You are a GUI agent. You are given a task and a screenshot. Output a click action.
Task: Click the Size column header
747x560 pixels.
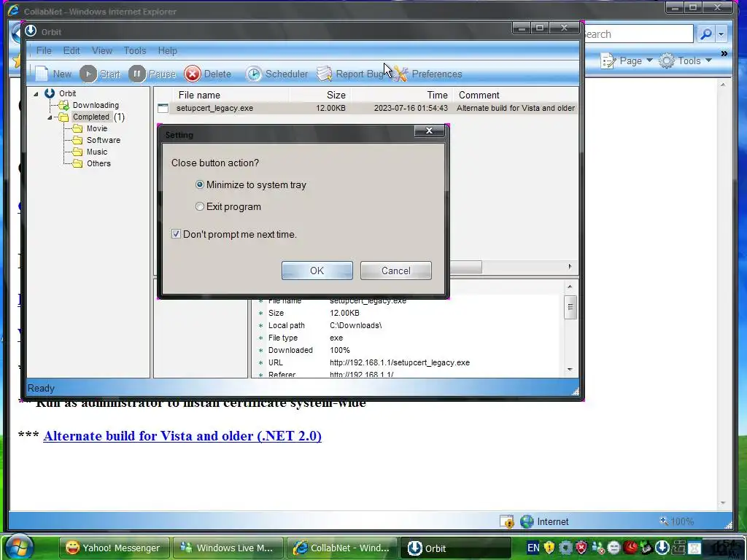320,96
